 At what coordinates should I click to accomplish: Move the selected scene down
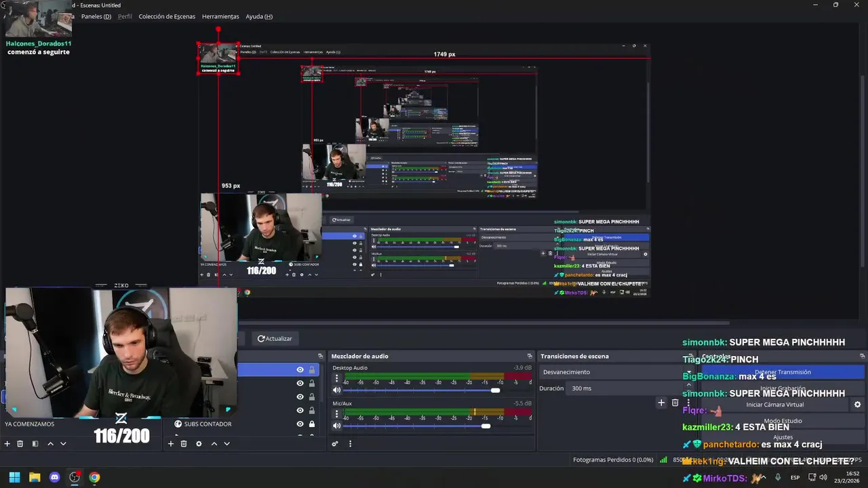coord(63,444)
